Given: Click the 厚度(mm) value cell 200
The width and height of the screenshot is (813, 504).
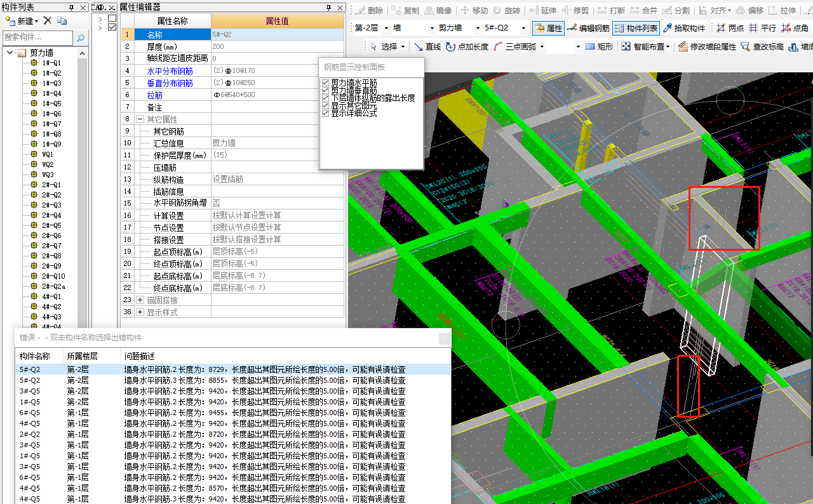Looking at the screenshot, I should (x=278, y=46).
